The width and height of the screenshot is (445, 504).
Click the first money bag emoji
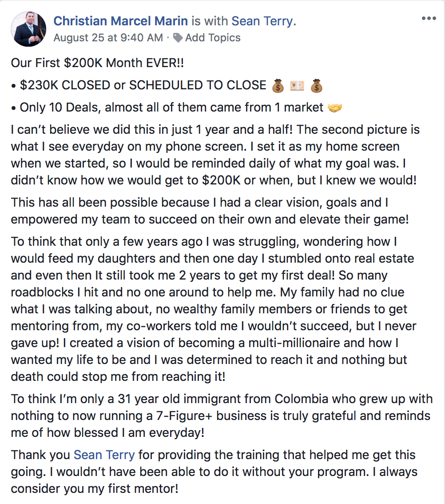coord(278,85)
